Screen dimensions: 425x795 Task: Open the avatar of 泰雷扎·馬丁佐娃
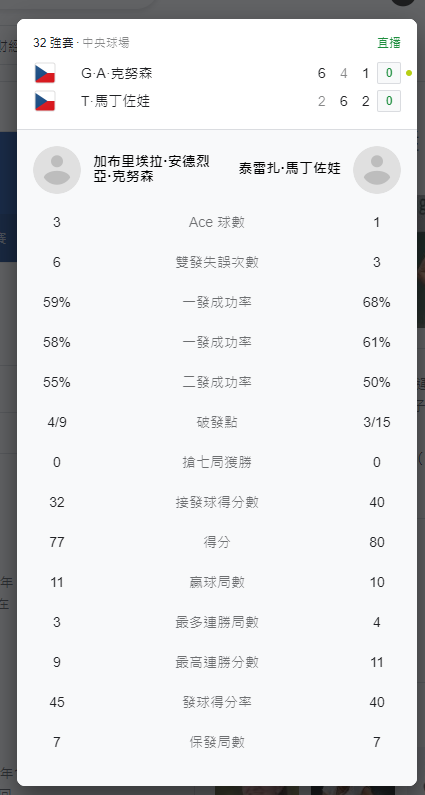click(377, 170)
